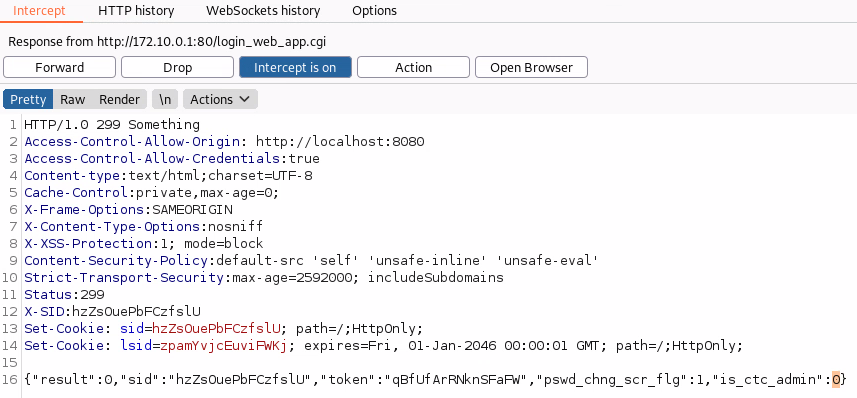Click line number 16 in the gutter

point(10,379)
